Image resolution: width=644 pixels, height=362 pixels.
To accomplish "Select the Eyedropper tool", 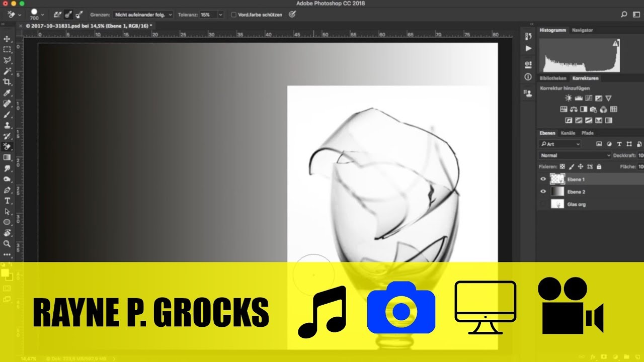I will 7,93.
